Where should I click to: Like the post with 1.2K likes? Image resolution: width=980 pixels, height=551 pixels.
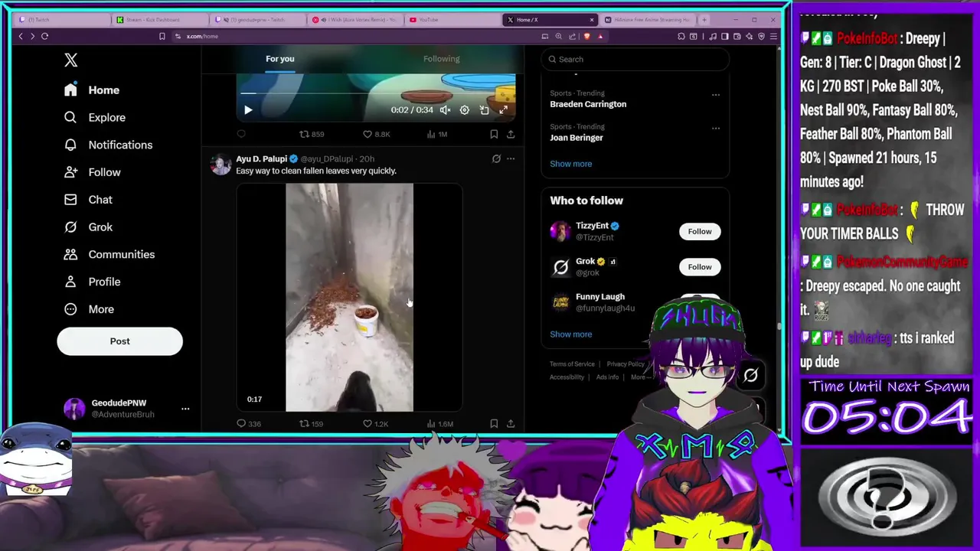[376, 423]
